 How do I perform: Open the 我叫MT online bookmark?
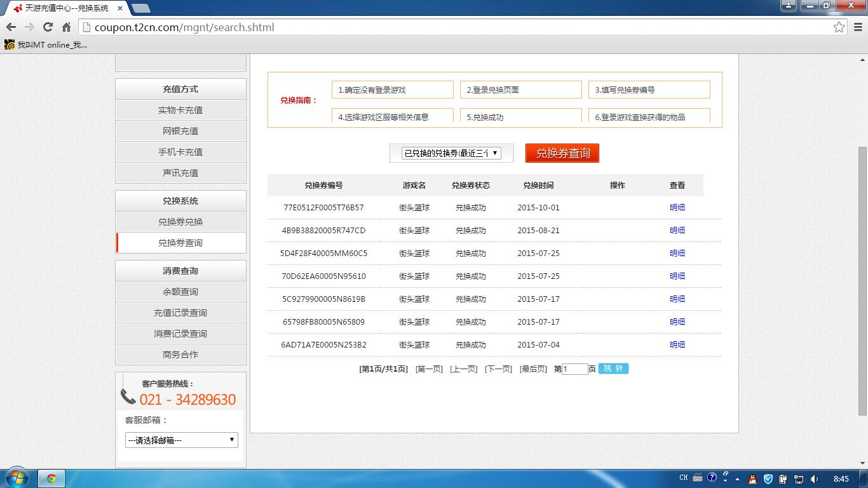(46, 44)
